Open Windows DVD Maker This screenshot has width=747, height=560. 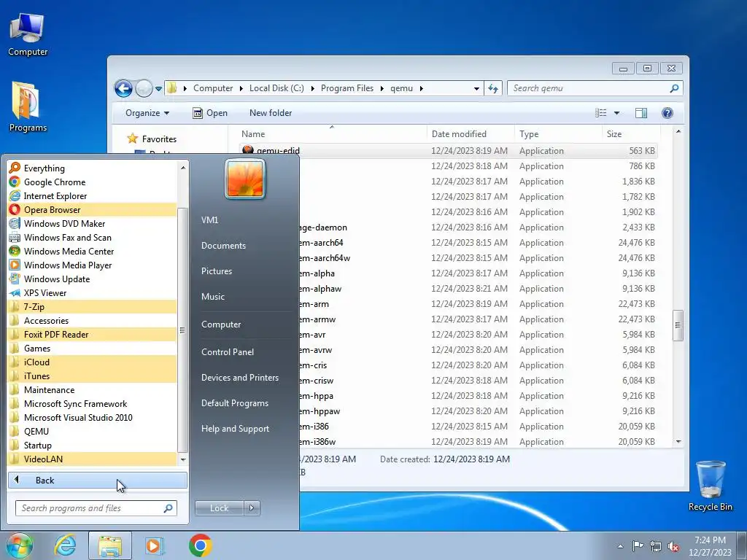coord(92,223)
